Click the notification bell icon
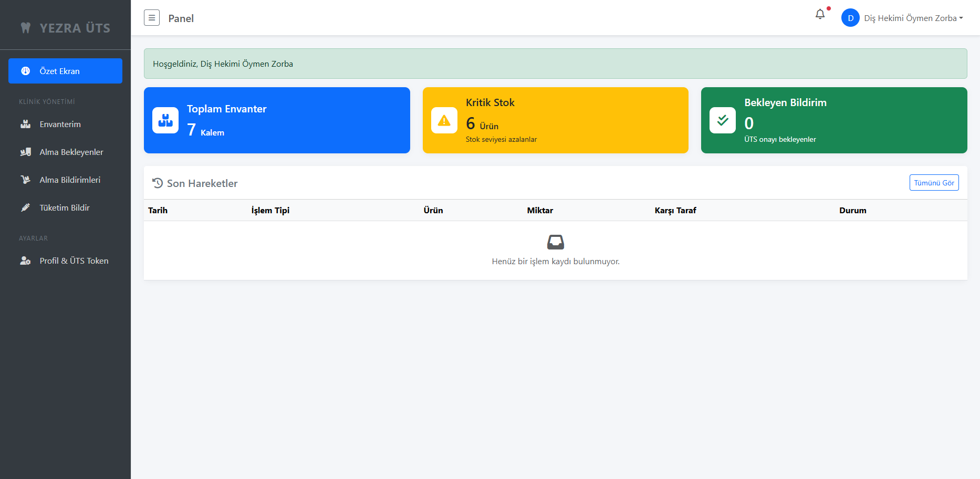The image size is (980, 479). click(x=820, y=15)
